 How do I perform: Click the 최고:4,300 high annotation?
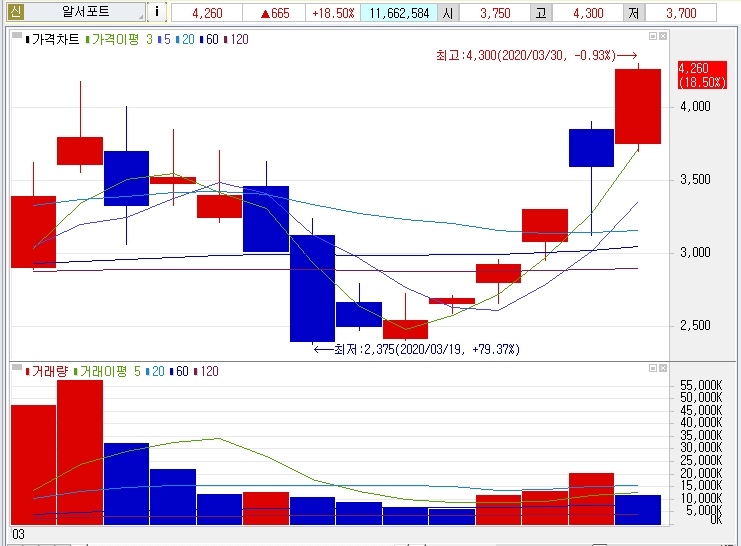[x=536, y=56]
